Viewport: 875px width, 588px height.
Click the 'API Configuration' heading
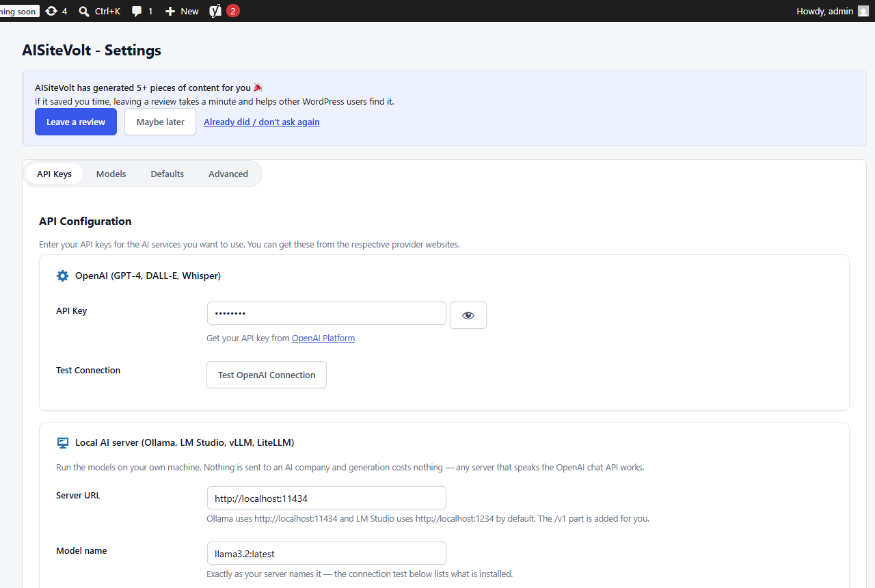pos(85,221)
